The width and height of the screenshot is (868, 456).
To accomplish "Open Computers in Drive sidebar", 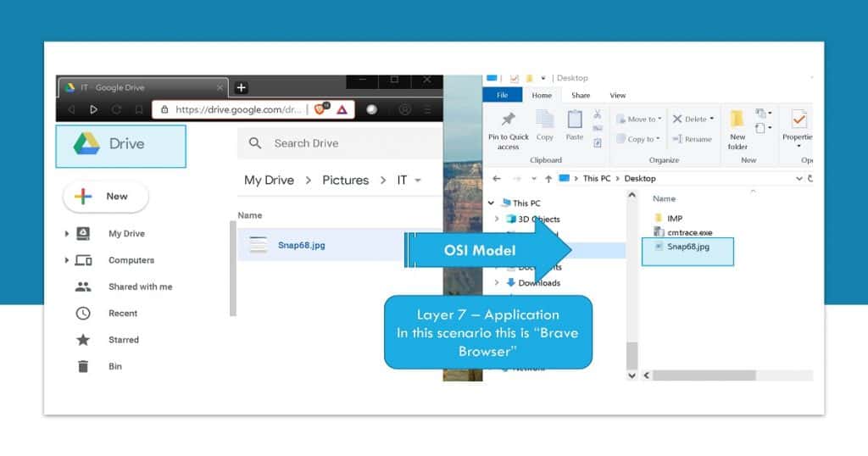I will click(x=131, y=260).
